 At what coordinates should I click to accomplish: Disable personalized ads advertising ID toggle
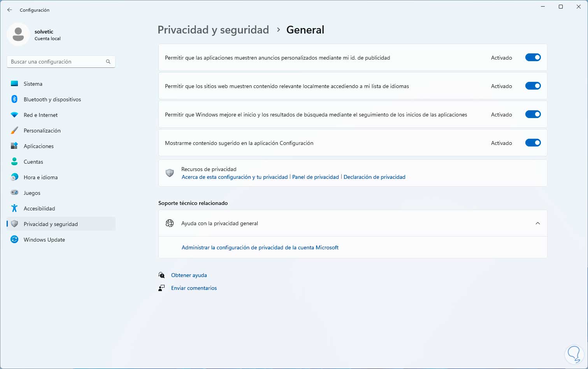point(533,58)
